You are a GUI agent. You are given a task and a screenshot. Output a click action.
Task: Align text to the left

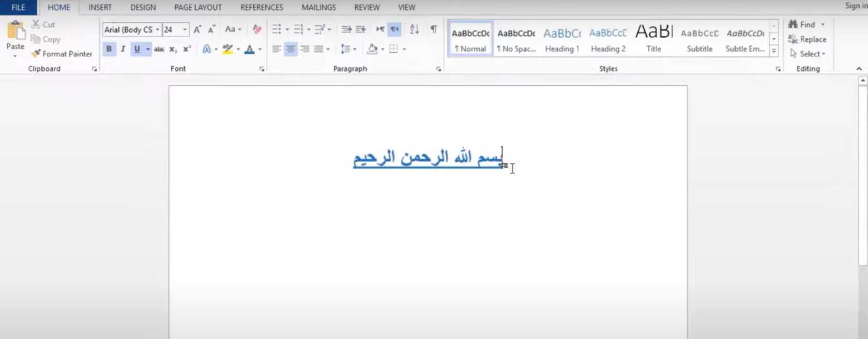[277, 49]
